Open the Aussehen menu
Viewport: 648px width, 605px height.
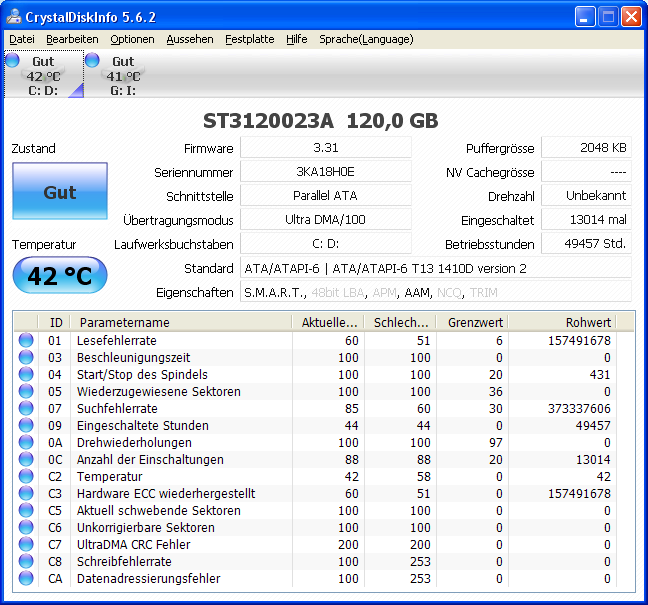point(190,39)
